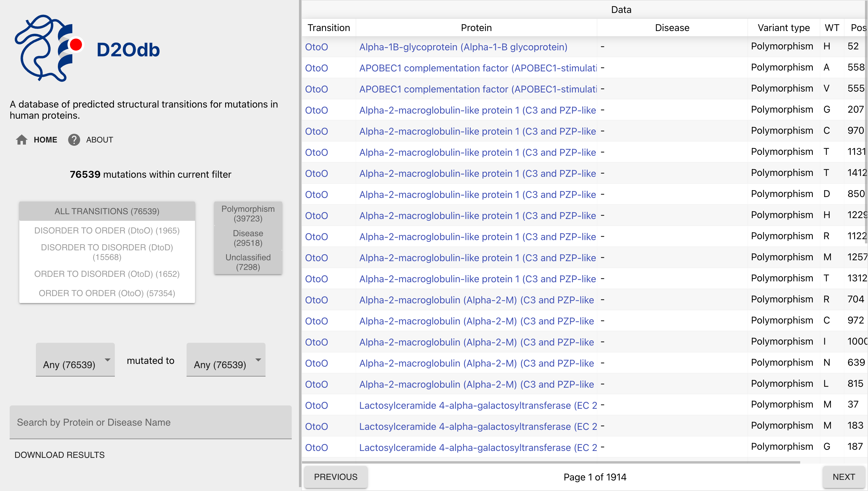The width and height of the screenshot is (868, 491).
Task: Open the About page via question mark icon
Action: (74, 139)
